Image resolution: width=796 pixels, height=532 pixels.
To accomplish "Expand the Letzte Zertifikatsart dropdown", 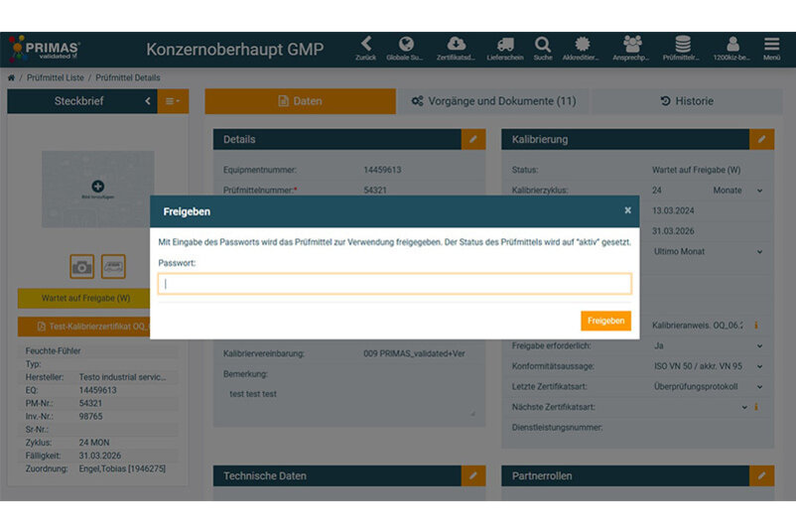I will pos(760,387).
